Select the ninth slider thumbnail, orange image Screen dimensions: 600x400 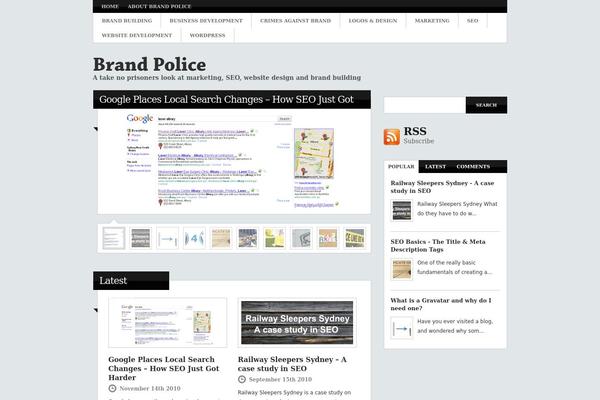pos(328,238)
